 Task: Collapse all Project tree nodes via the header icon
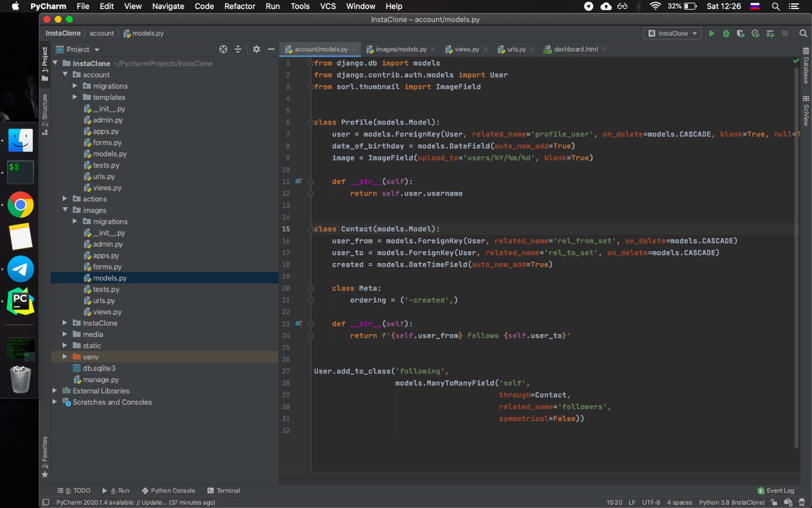click(238, 49)
